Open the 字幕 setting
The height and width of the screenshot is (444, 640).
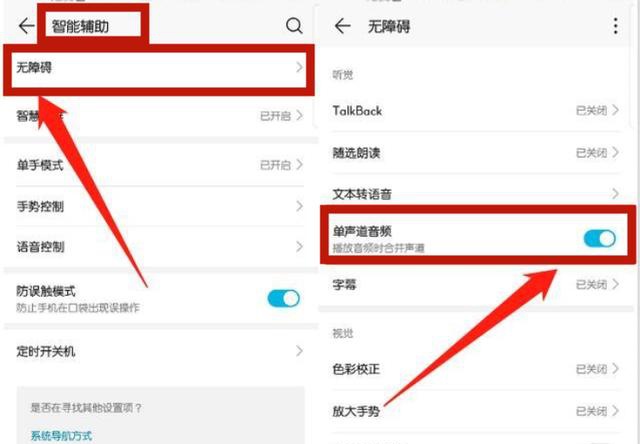tap(475, 284)
